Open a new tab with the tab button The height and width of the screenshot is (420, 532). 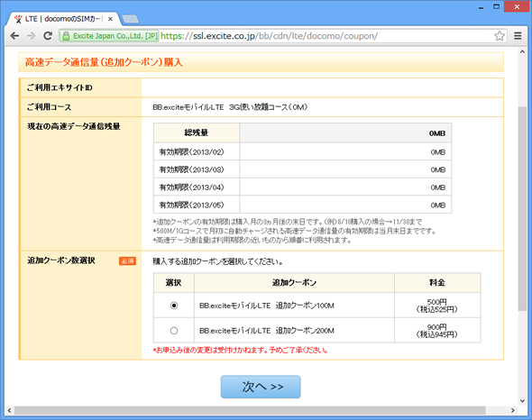pos(130,19)
